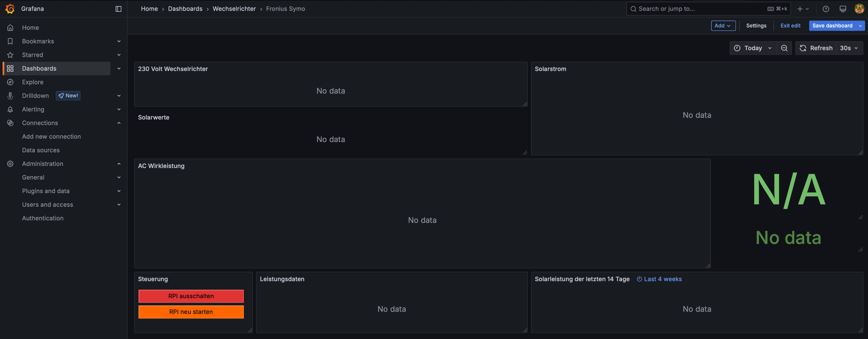Go to Authentication menu item
Viewport: 868px width, 339px height.
[43, 218]
